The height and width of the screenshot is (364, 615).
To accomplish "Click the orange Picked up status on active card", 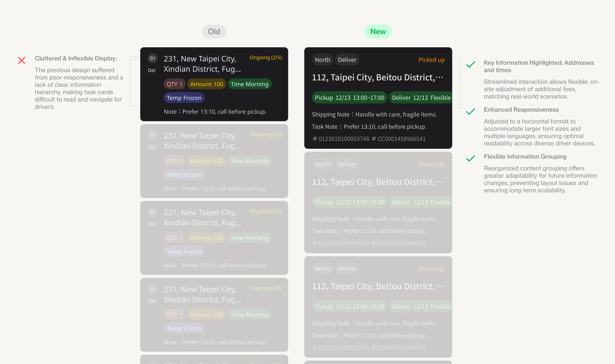I will [431, 60].
